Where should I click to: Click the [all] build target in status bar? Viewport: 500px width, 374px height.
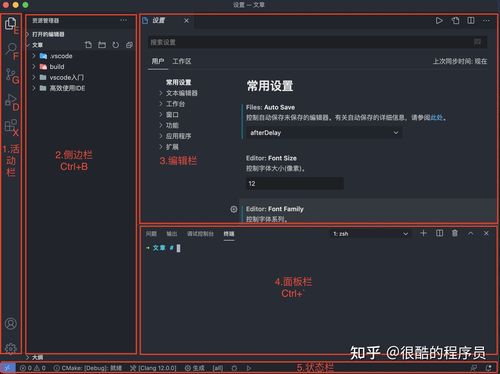218,368
